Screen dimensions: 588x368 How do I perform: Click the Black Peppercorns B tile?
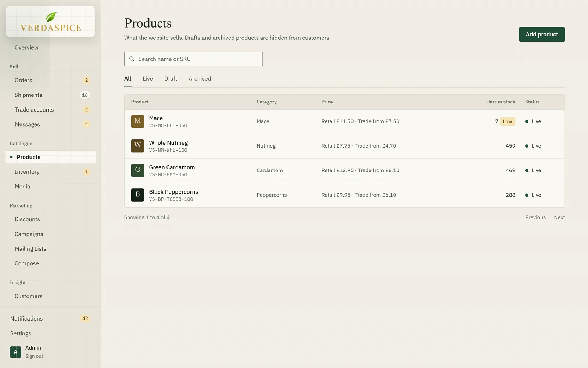coord(137,195)
